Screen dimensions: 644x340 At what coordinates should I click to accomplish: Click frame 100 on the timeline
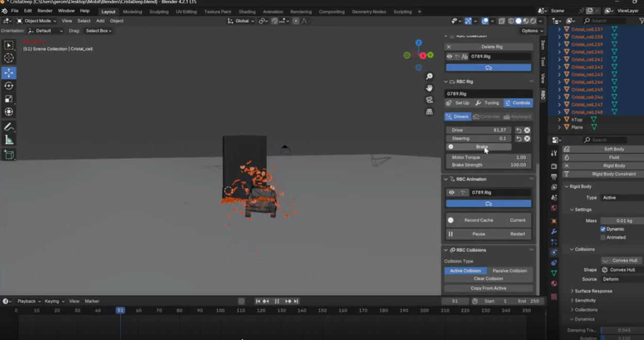[x=220, y=311]
